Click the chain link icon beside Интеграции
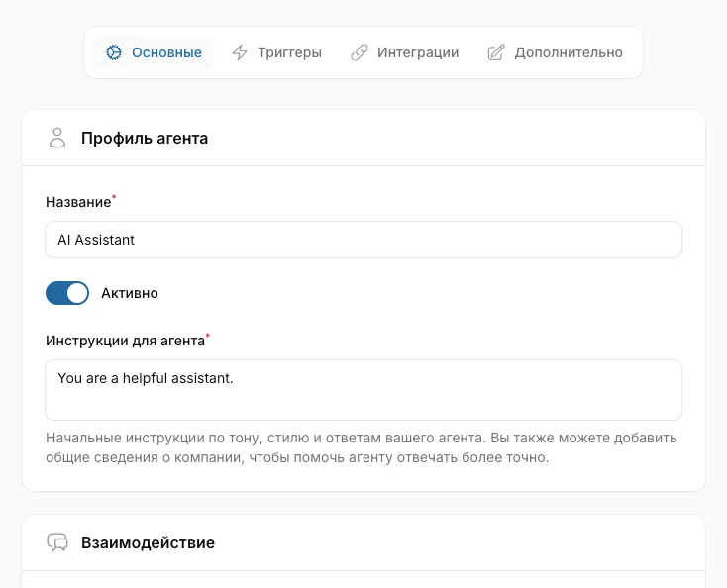Screen dimensions: 727x588 click(360, 52)
